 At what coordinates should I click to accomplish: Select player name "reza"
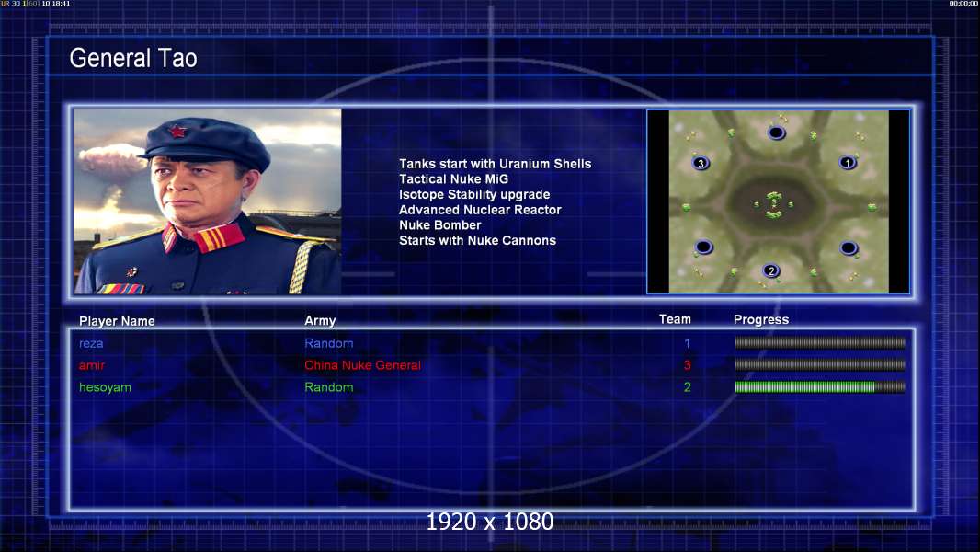coord(91,343)
